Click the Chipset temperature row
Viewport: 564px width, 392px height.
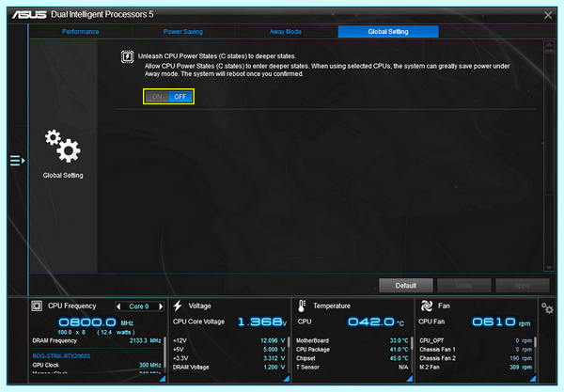(x=352, y=358)
